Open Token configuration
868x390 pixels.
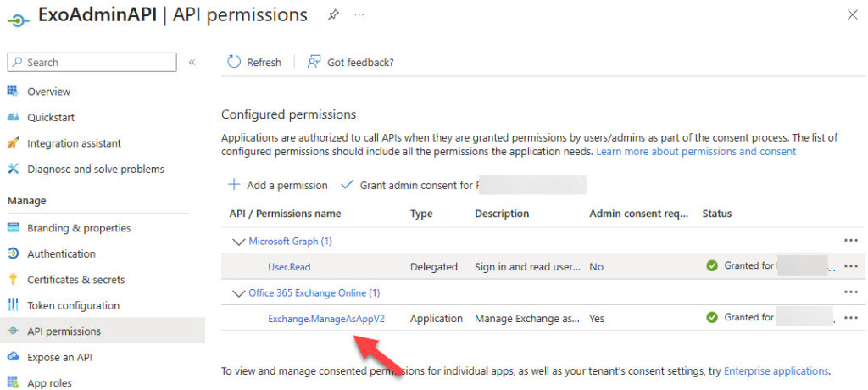[x=74, y=306]
